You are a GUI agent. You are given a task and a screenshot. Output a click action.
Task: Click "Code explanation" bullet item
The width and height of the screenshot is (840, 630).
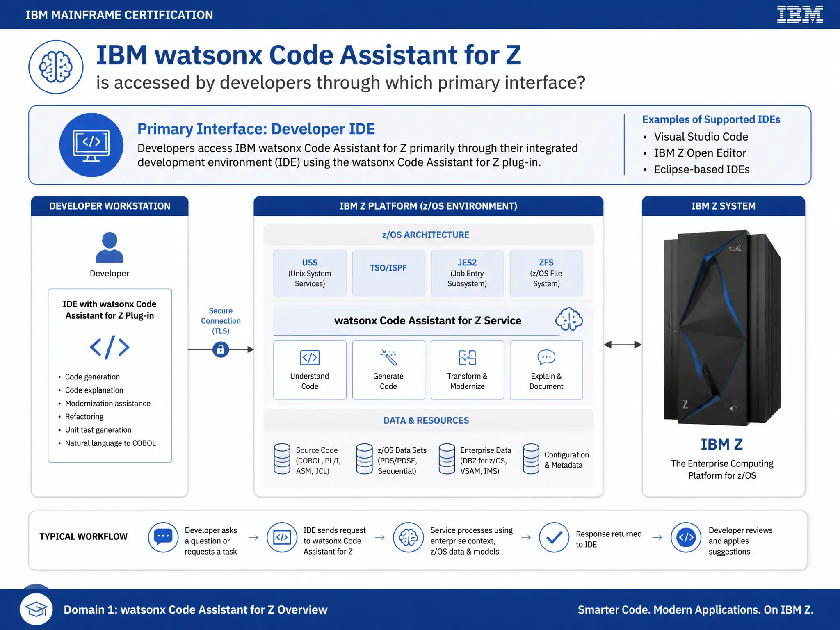pos(94,390)
